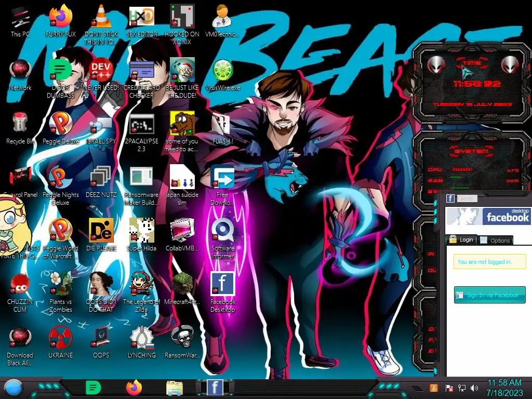Select the Facebook app taskbar button

[215, 388]
